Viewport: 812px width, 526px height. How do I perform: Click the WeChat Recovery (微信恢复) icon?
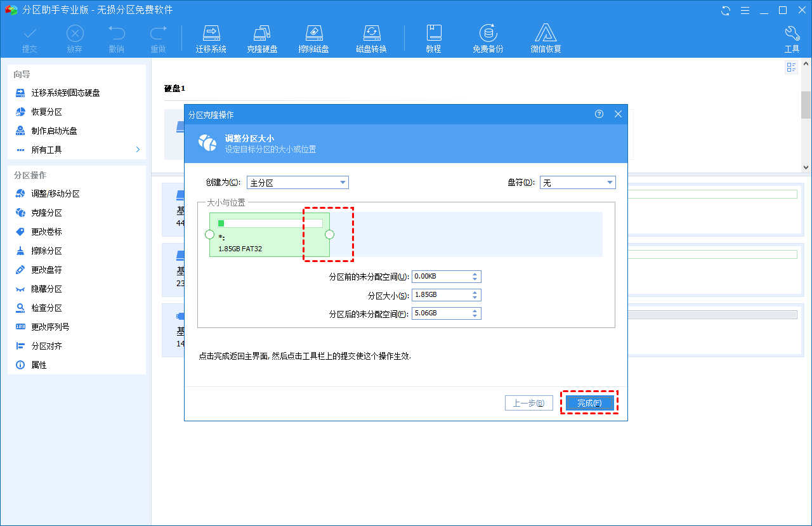(546, 39)
